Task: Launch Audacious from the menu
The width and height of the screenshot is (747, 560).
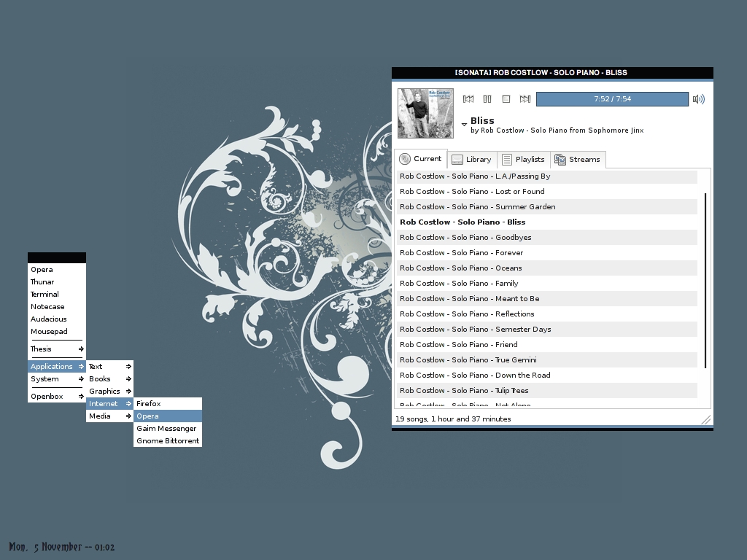Action: (x=57, y=319)
